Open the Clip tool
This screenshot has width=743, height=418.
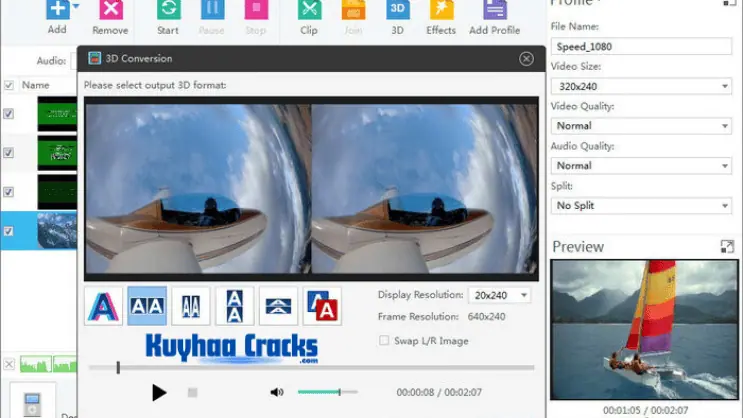[x=309, y=12]
